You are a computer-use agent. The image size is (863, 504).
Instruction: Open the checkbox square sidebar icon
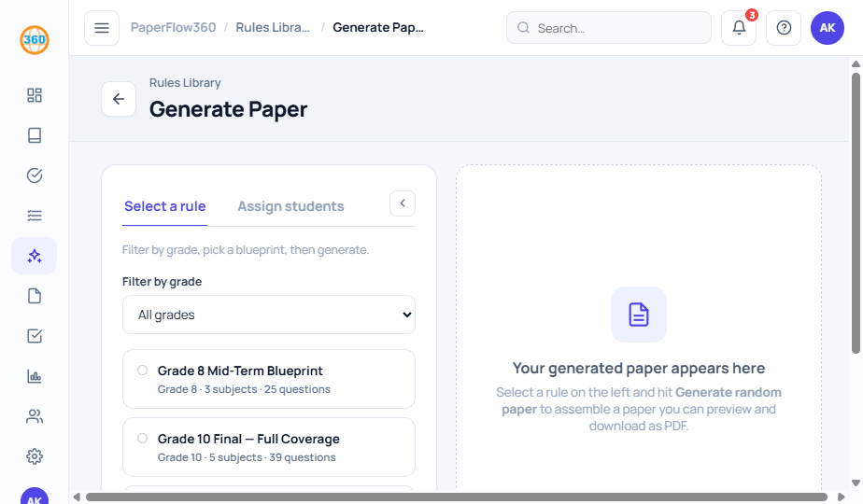point(35,336)
